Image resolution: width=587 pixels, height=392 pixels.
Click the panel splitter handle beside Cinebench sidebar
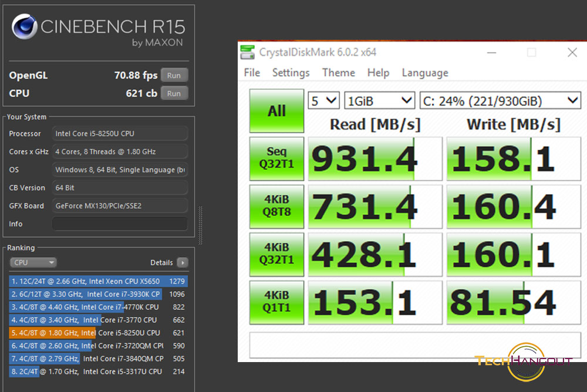click(x=200, y=225)
